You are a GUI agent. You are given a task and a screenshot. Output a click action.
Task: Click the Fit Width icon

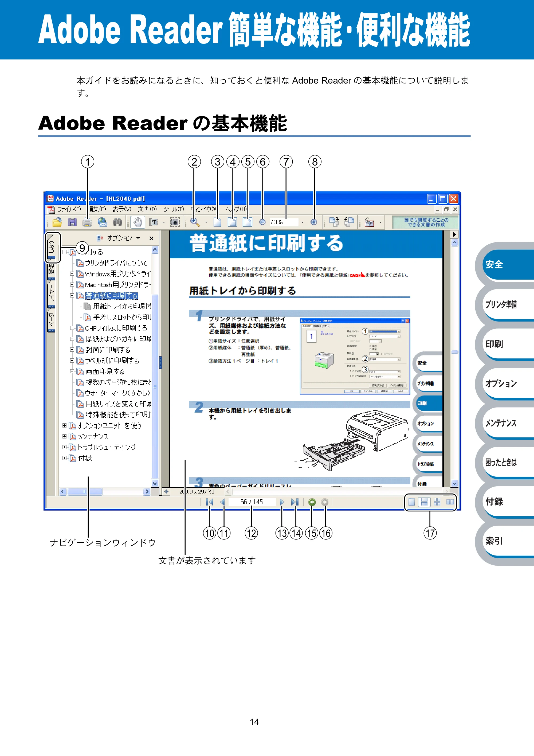pyautogui.click(x=248, y=222)
